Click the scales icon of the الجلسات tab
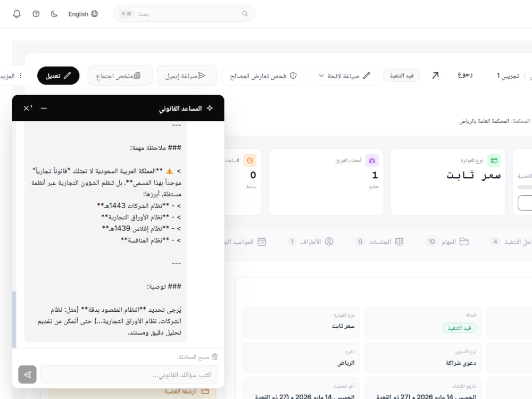Screen dimensions: 532x399 coord(399,242)
